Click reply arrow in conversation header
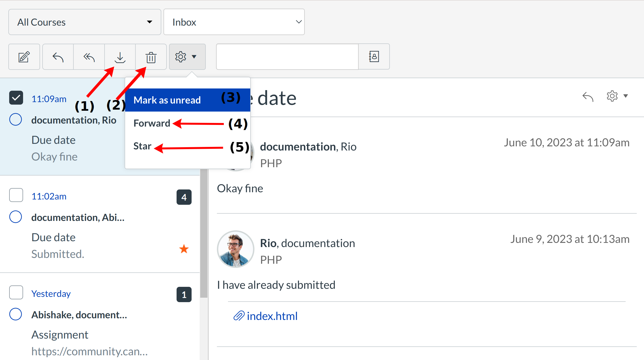The width and height of the screenshot is (644, 360). pos(588,97)
